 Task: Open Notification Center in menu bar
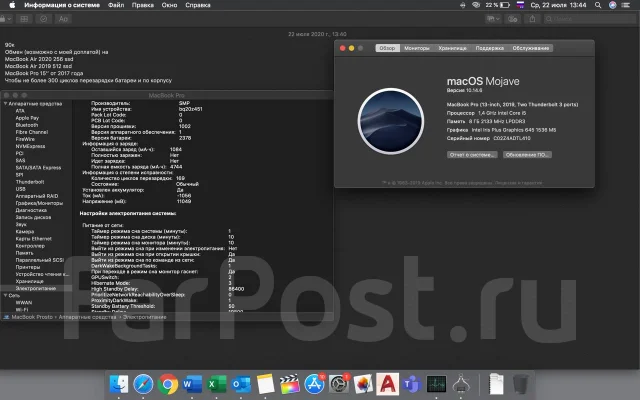pyautogui.click(x=626, y=5)
